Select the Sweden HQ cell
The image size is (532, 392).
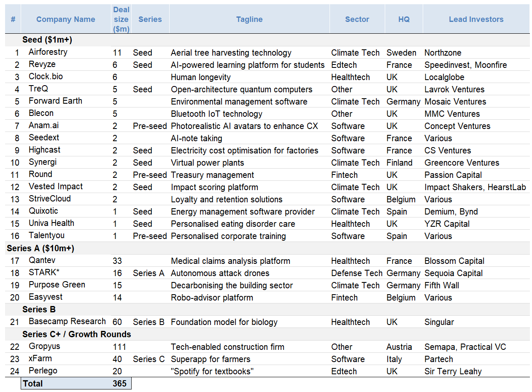(401, 53)
